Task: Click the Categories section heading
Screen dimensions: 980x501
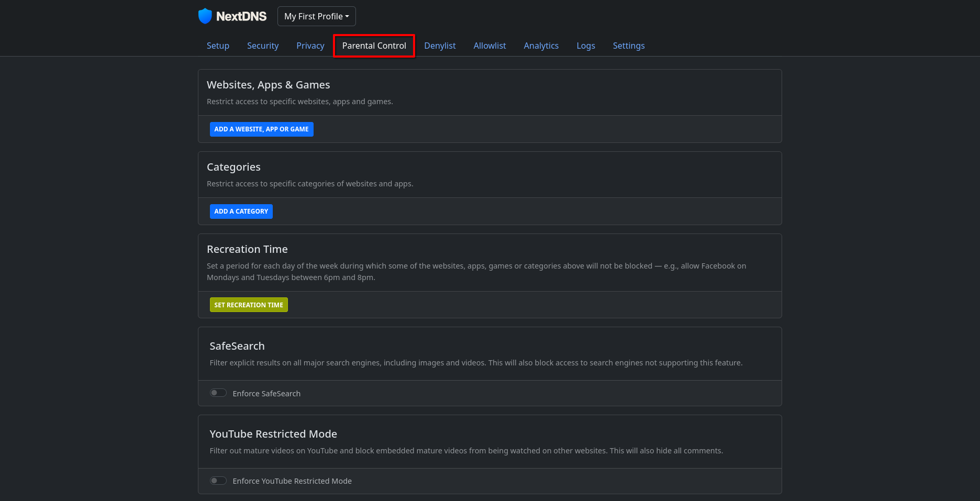Action: coord(233,167)
